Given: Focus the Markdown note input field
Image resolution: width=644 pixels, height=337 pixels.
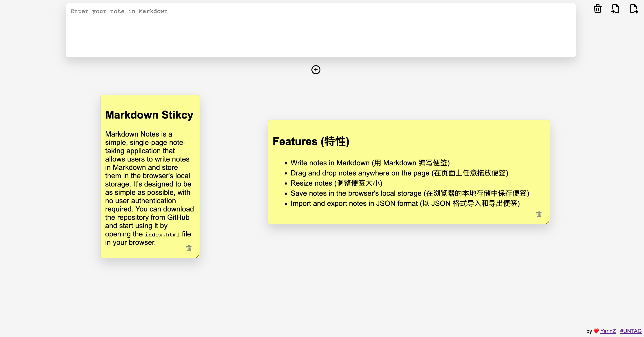Looking at the screenshot, I should [x=321, y=30].
